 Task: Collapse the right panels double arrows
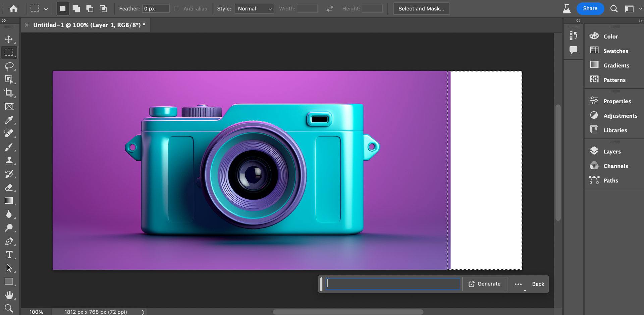click(640, 21)
